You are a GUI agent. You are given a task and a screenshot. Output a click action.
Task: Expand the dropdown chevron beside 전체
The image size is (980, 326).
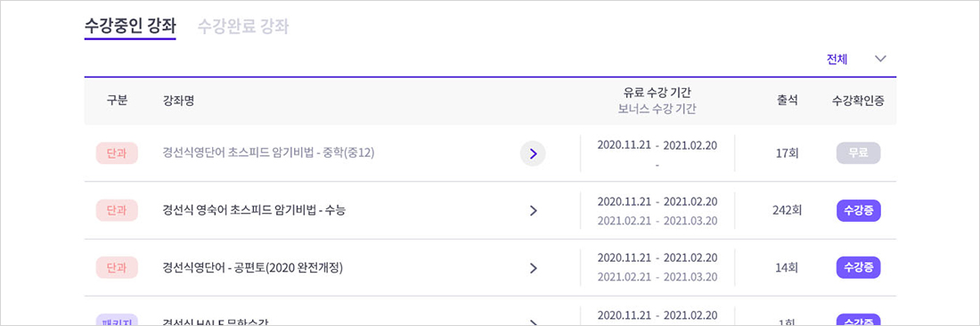pyautogui.click(x=880, y=59)
